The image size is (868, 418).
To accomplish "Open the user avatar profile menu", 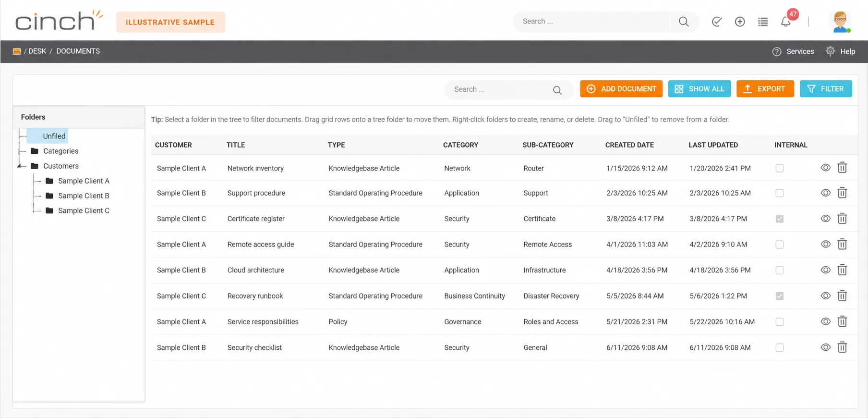I will tap(840, 22).
